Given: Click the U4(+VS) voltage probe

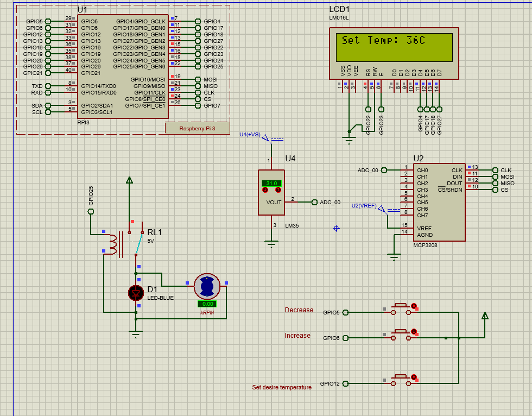Looking at the screenshot, I should (x=267, y=138).
